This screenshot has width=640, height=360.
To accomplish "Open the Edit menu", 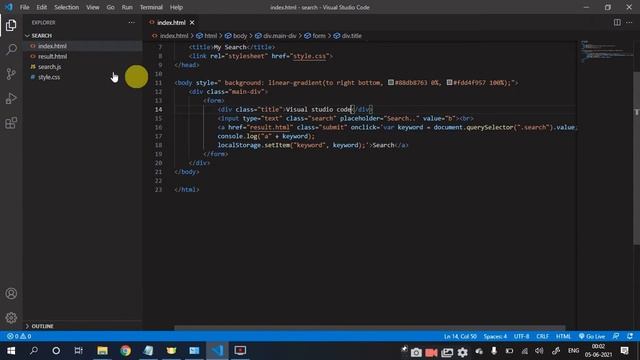I will click(x=42, y=7).
